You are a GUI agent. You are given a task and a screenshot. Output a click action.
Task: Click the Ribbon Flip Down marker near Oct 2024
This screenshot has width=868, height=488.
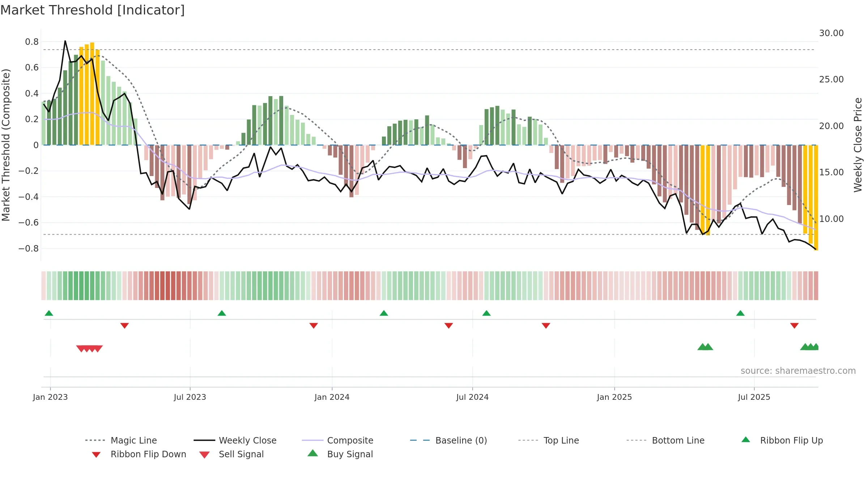[546, 326]
